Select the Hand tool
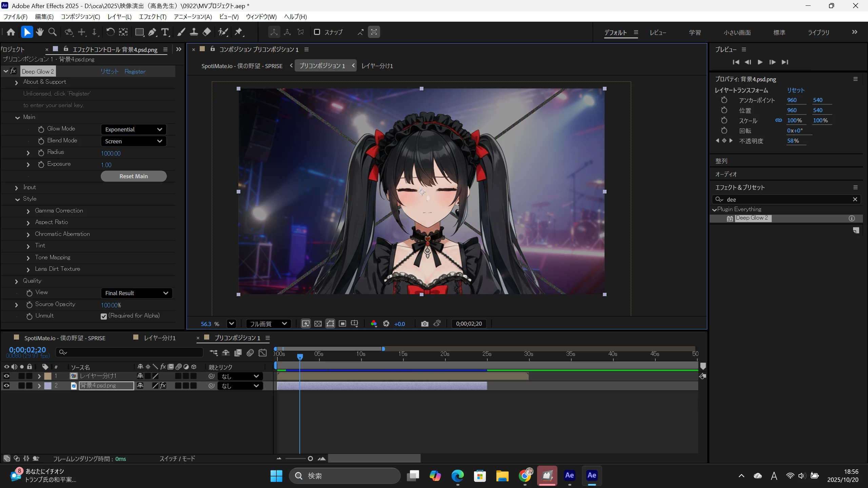This screenshot has width=868, height=488. tap(40, 32)
